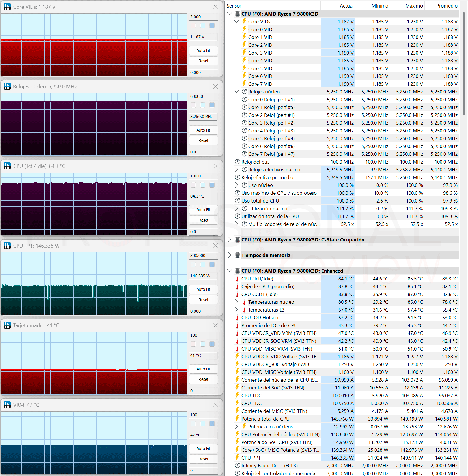
Task: Click the clock icon of Infinity Fabric Reloj (FCLK)
Action: [x=237, y=465]
